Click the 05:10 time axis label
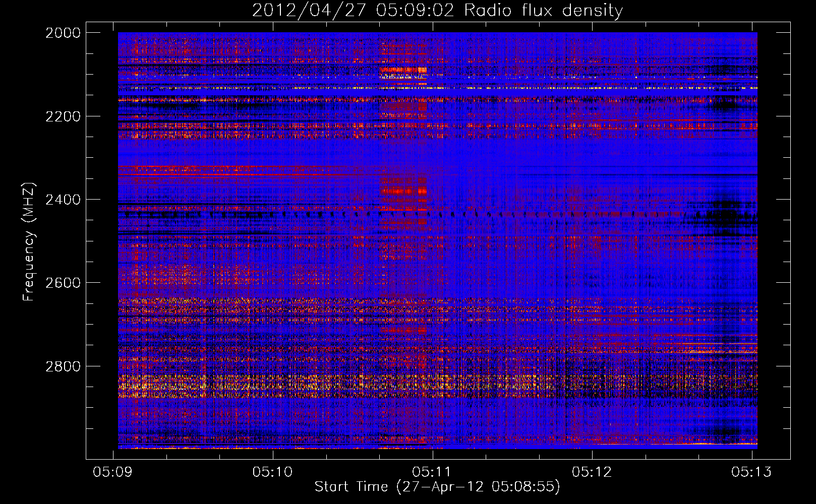Screen dimensions: 816x504 point(273,472)
